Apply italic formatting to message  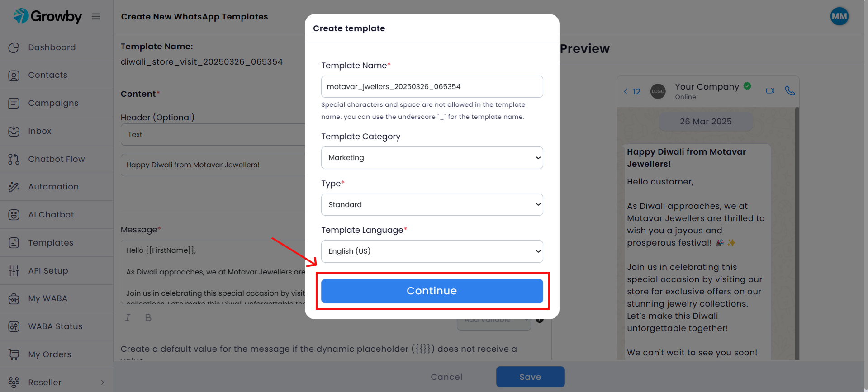pos(128,317)
